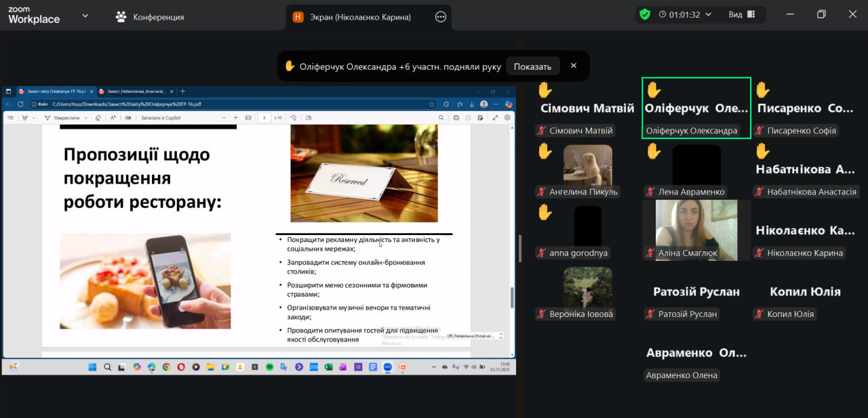This screenshot has width=868, height=418.
Task: Click the raised hand icon in the notification
Action: point(290,66)
